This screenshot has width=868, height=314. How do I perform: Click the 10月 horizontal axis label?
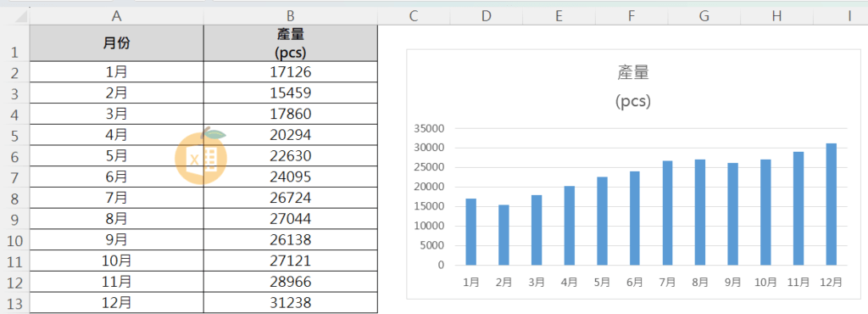(765, 282)
